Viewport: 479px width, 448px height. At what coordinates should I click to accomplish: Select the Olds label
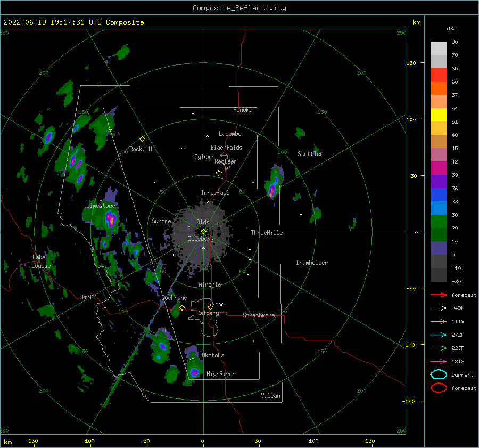tap(203, 222)
